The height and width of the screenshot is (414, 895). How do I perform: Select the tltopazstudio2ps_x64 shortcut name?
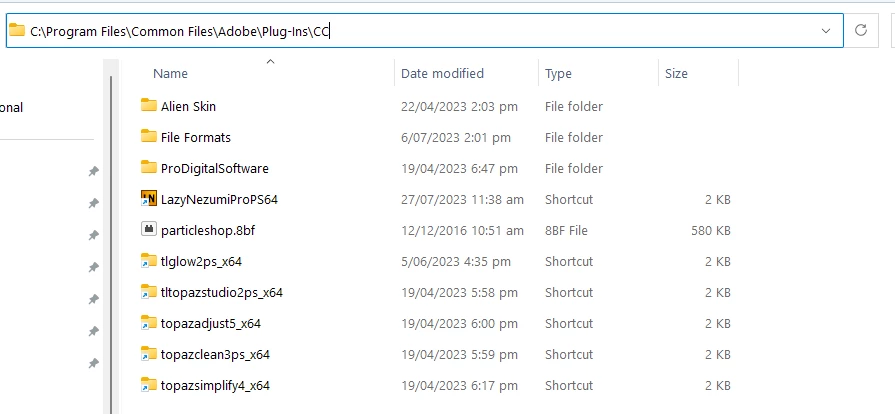pyautogui.click(x=222, y=292)
